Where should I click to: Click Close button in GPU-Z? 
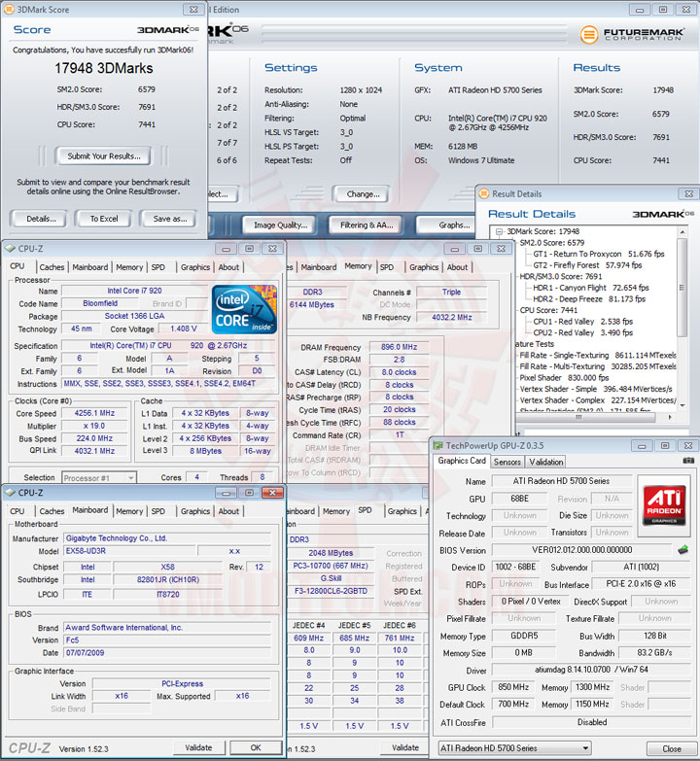click(672, 748)
